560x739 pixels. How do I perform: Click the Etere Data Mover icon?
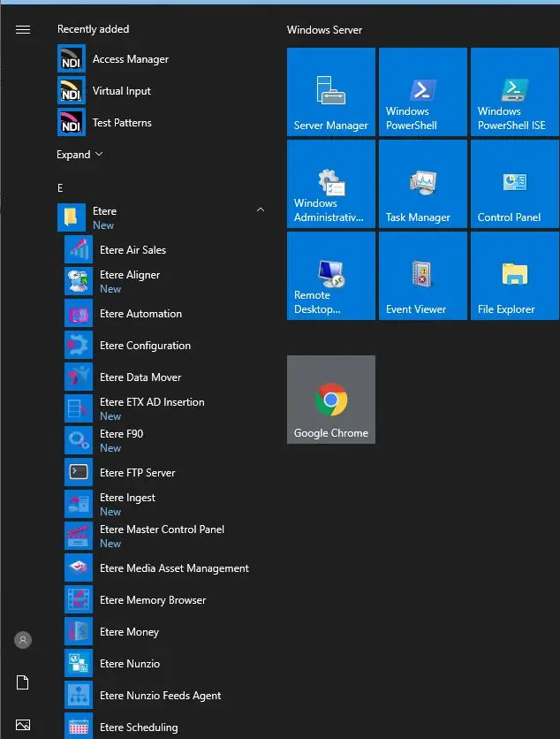79,377
